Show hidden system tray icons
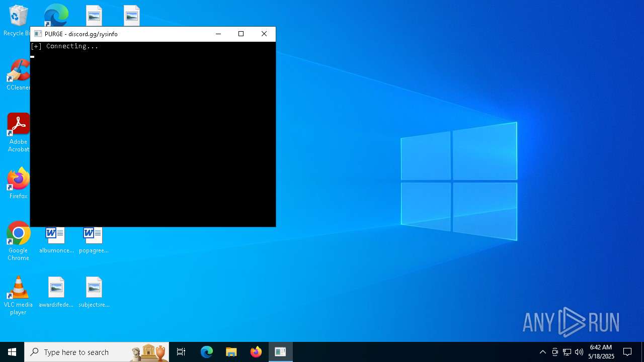Image resolution: width=644 pixels, height=362 pixels. tap(542, 352)
